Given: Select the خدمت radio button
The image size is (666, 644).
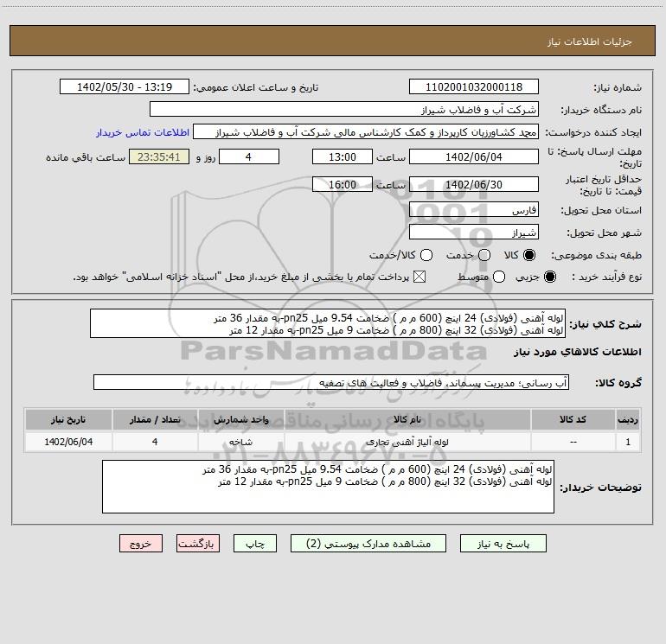Looking at the screenshot, I should click(484, 255).
